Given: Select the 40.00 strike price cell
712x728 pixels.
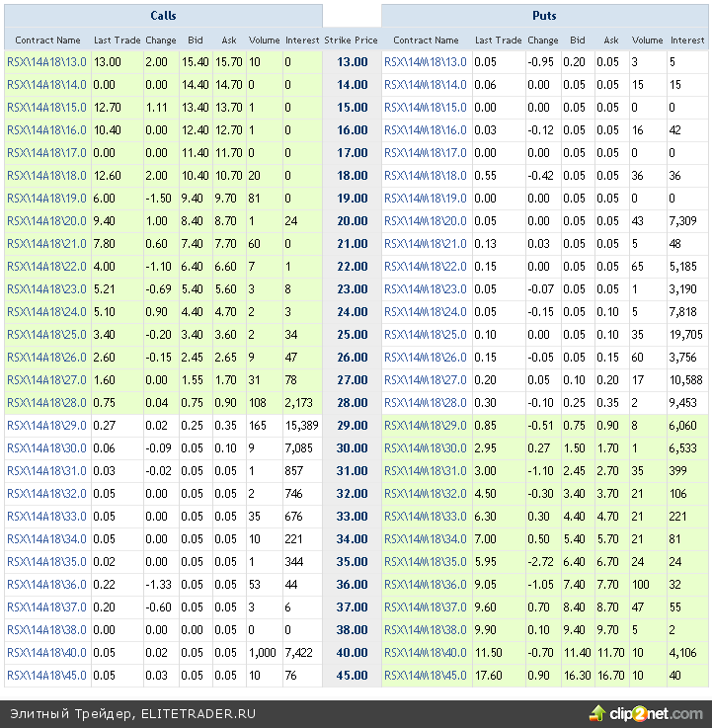Looking at the screenshot, I should pyautogui.click(x=352, y=652).
